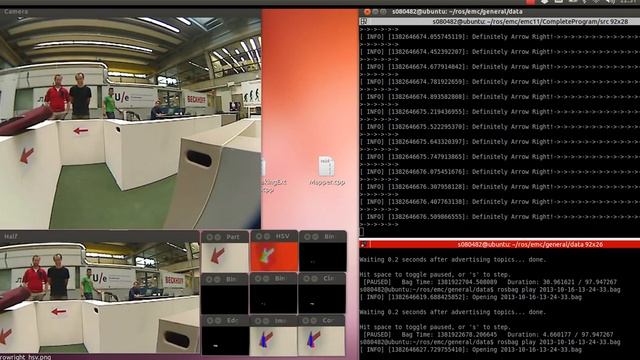Click the first 'Hit space to toggle paused' line
The height and width of the screenshot is (360, 640).
435,275
